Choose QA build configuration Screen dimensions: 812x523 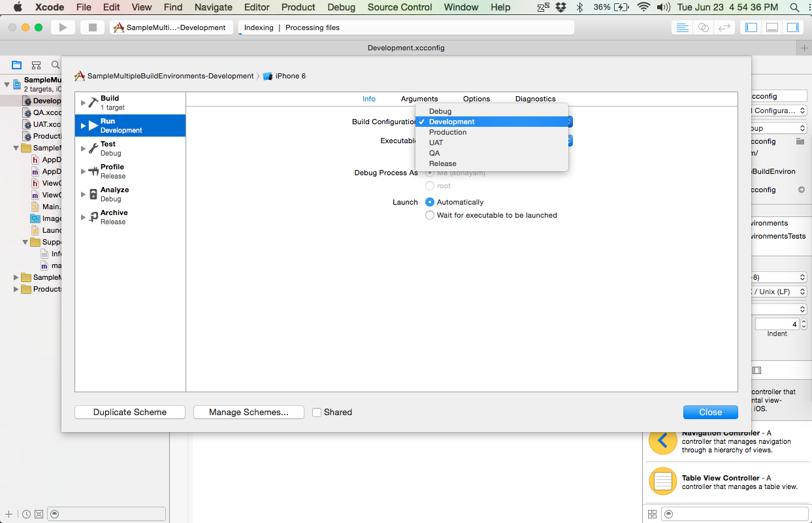[x=492, y=153]
